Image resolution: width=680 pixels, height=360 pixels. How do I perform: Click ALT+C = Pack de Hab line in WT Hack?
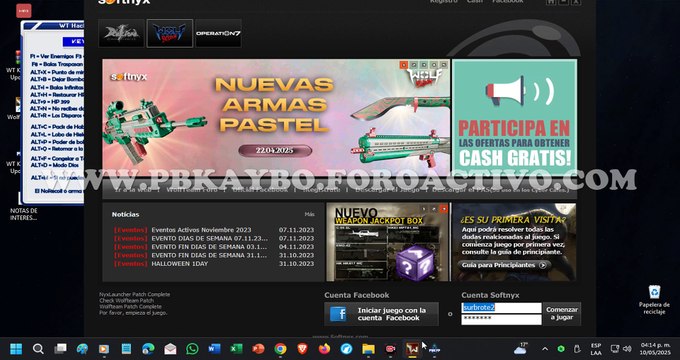coord(57,127)
